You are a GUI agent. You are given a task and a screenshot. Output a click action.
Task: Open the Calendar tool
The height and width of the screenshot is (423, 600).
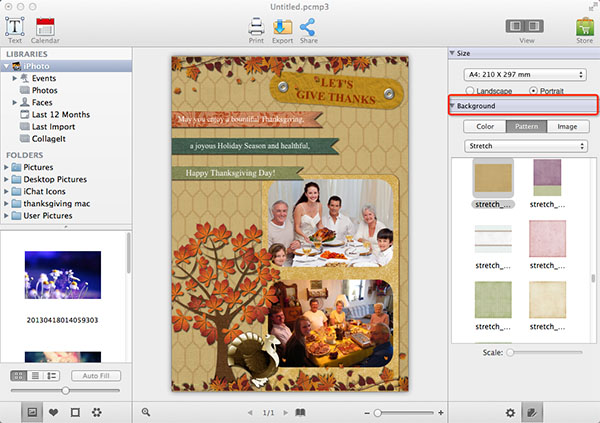(x=44, y=27)
